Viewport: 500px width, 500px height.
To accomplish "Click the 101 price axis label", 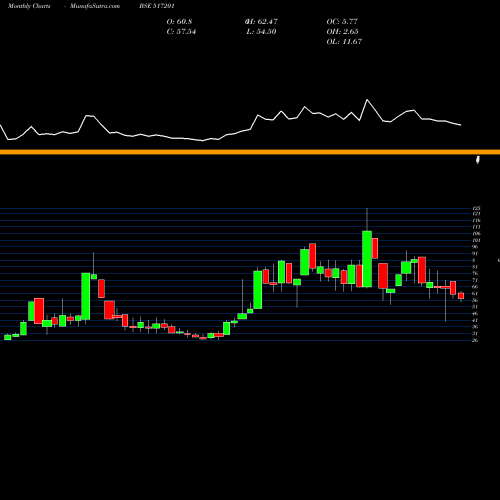I will (x=476, y=240).
